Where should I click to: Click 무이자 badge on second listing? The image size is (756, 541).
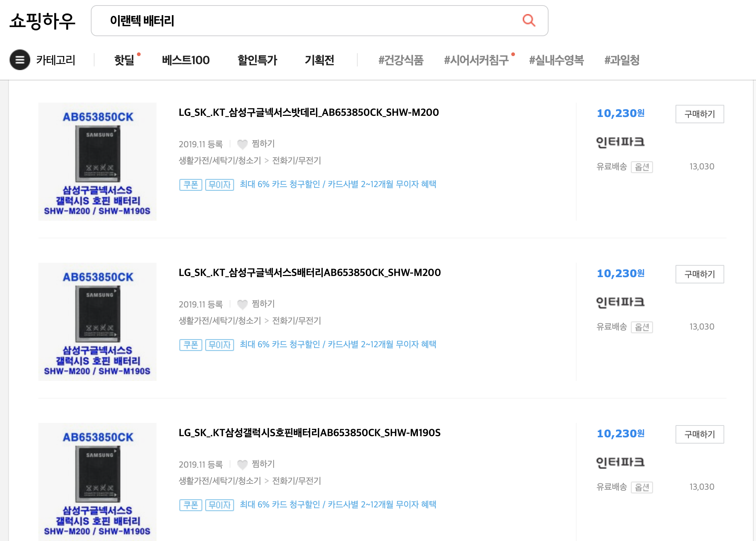219,345
